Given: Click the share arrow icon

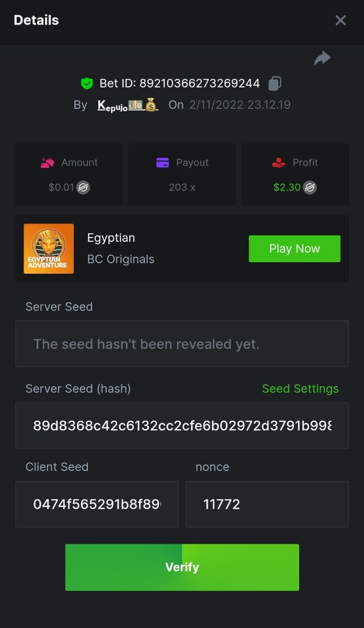Looking at the screenshot, I should pos(322,59).
